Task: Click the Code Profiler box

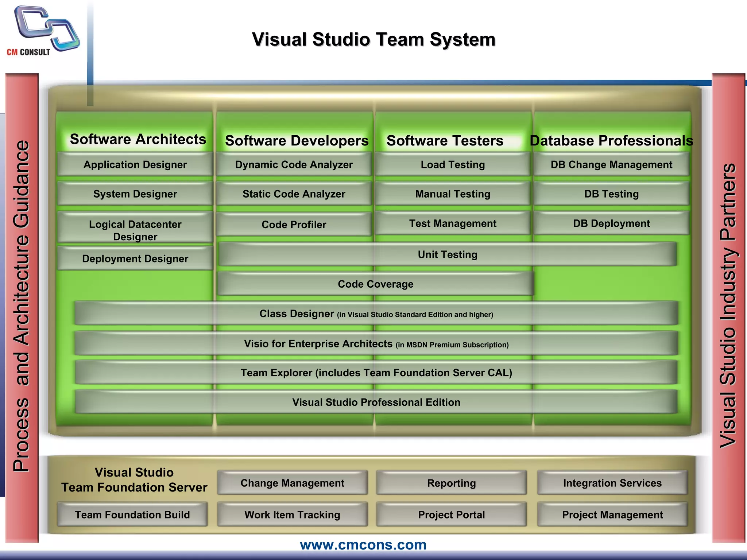Action: (x=294, y=225)
